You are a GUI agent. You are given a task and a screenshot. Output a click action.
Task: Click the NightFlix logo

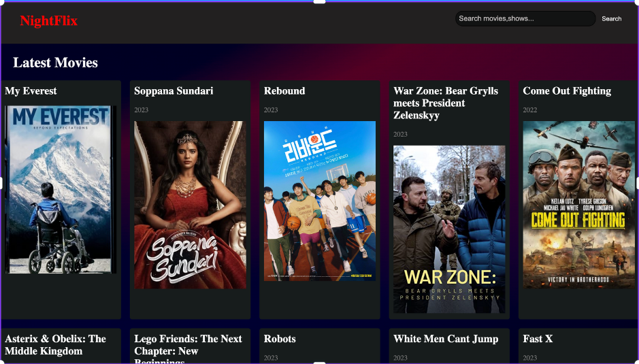pos(48,21)
